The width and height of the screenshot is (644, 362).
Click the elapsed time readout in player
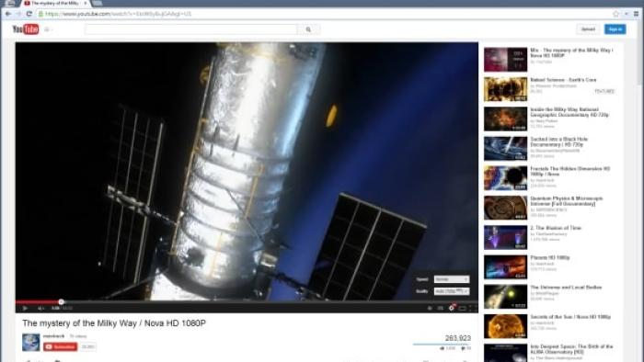pyautogui.click(x=55, y=308)
